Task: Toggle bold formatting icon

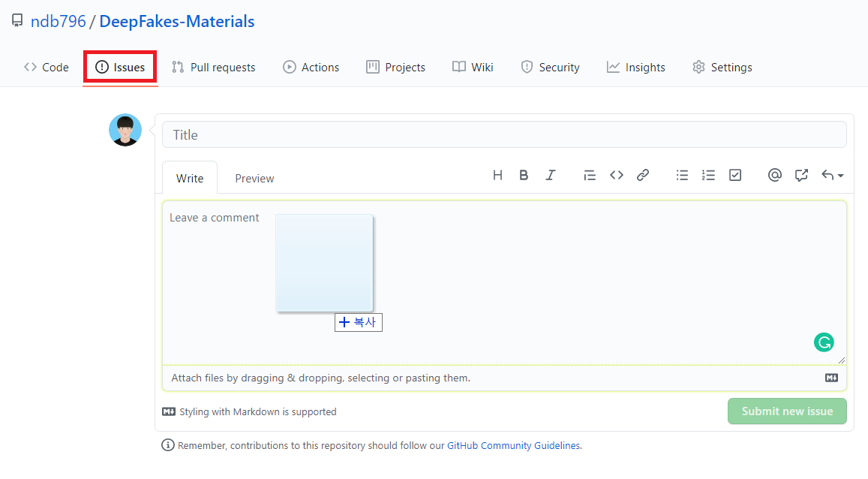Action: click(524, 176)
